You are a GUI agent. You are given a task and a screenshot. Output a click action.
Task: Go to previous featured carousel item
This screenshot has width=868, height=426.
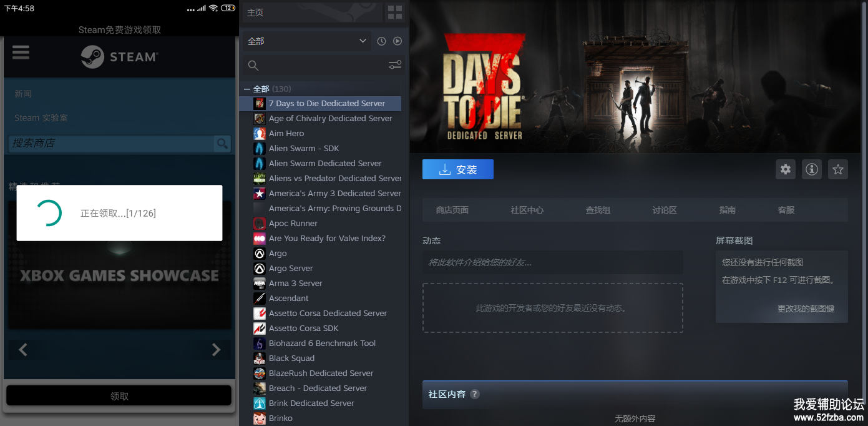click(x=23, y=350)
